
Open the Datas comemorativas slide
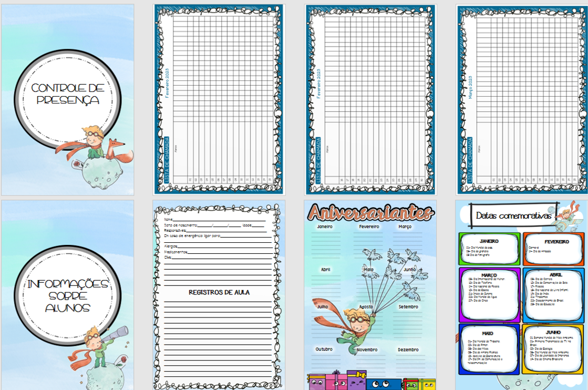[x=522, y=295]
